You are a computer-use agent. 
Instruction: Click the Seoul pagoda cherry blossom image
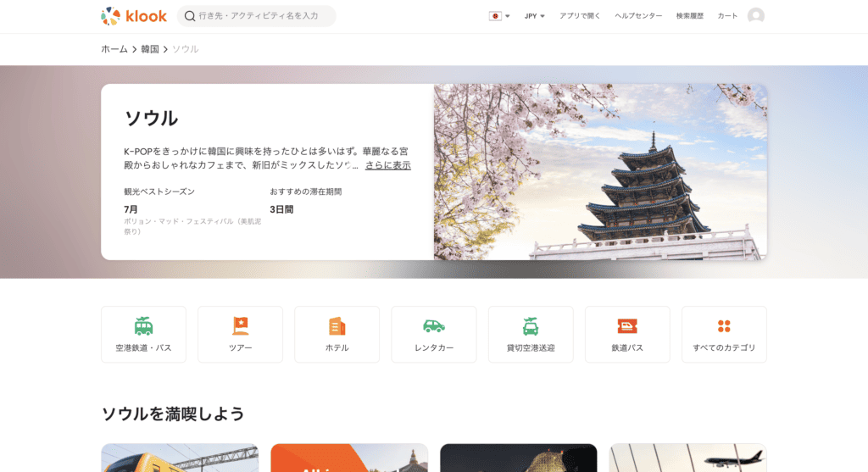tap(600, 171)
